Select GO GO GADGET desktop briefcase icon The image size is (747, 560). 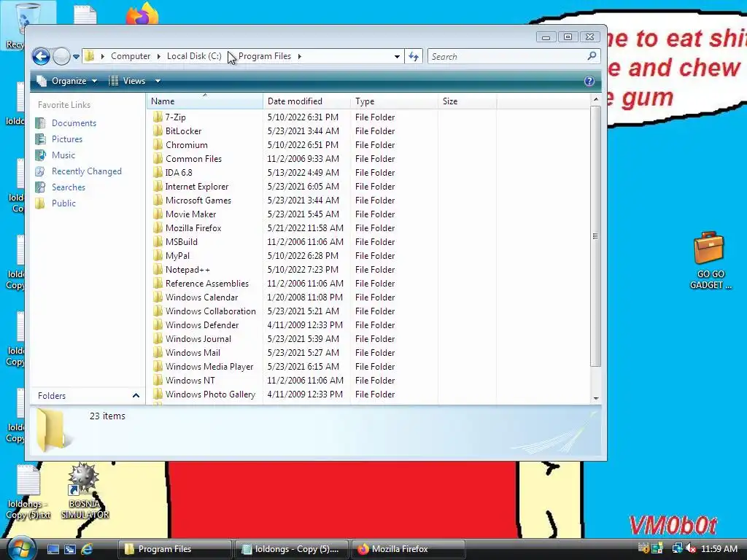tap(709, 260)
